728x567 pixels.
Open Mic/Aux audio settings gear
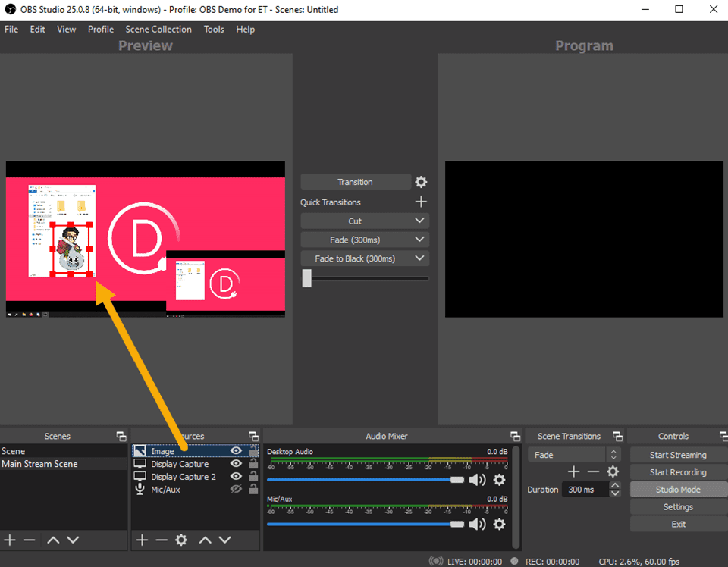tap(499, 524)
